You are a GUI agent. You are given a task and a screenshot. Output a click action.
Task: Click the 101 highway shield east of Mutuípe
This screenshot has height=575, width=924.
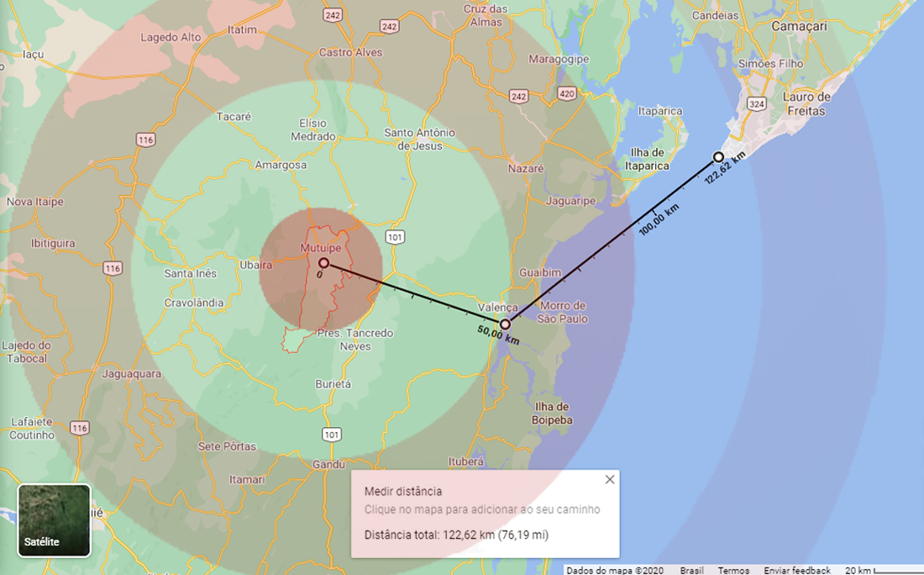click(395, 237)
